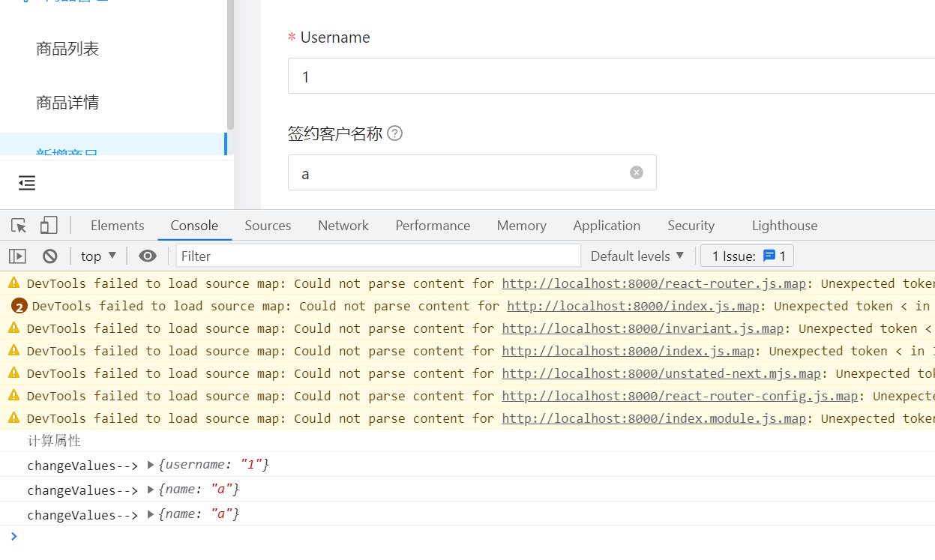
Task: Click the "1 Issue" button
Action: tap(746, 256)
